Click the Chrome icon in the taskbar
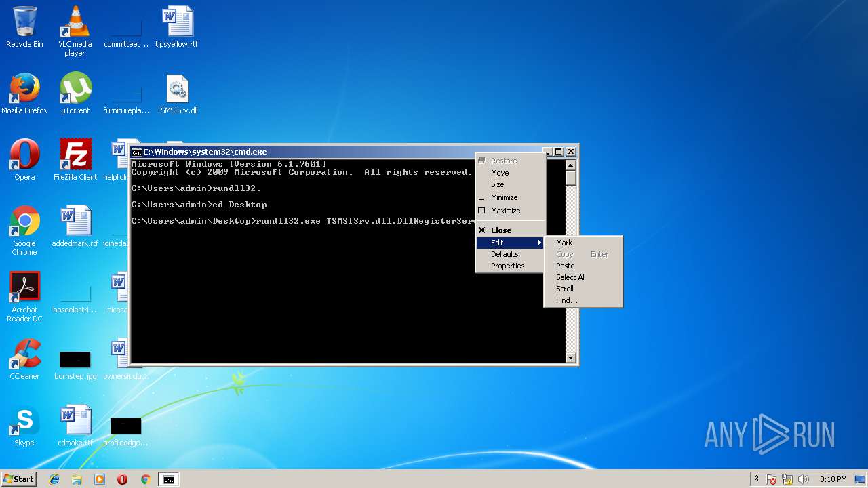 145,479
